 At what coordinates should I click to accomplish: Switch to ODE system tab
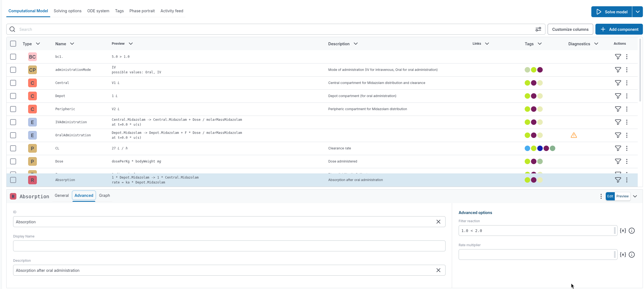pyautogui.click(x=98, y=11)
